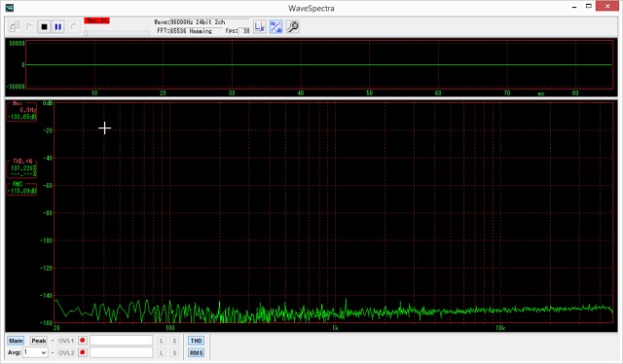Pause the analysis with the pause button
The image size is (623, 364).
(x=58, y=27)
